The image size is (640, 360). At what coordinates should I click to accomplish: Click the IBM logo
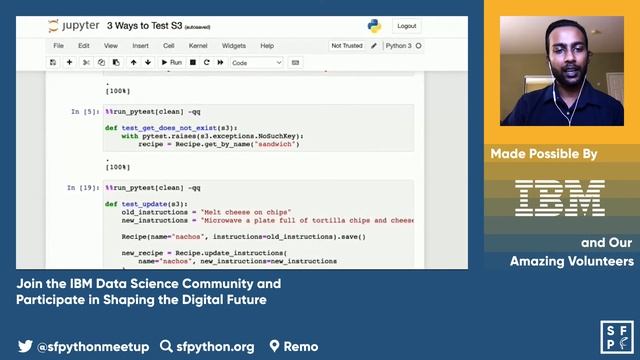560,198
